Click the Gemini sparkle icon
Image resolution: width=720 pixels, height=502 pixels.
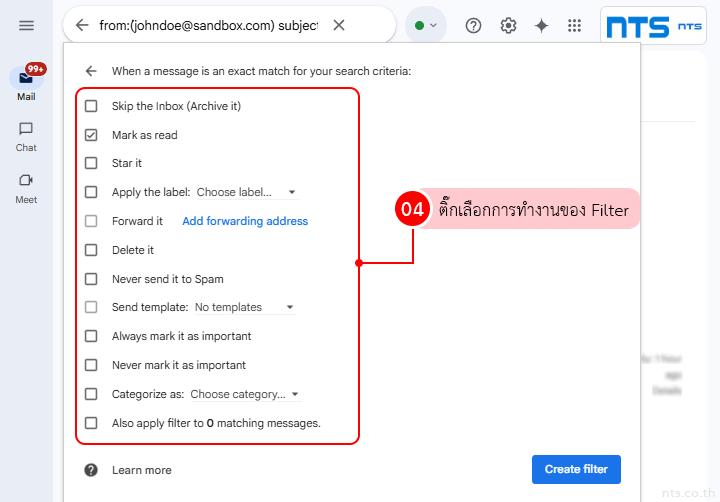[x=541, y=26]
